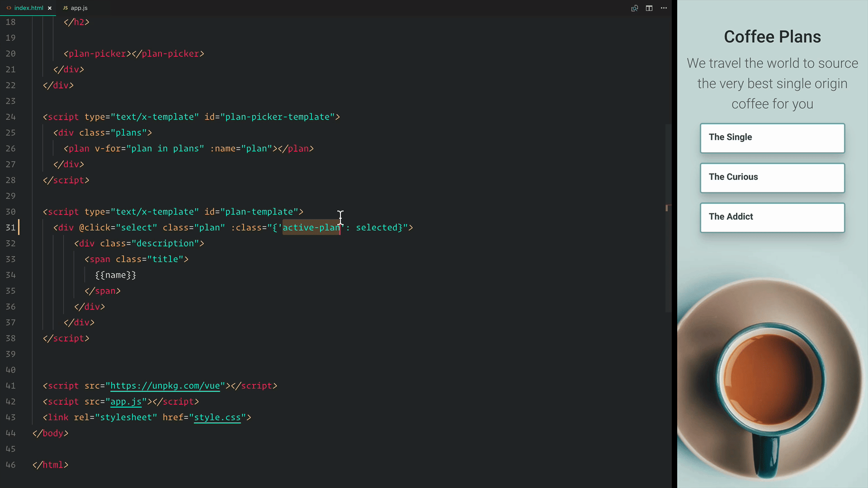The height and width of the screenshot is (488, 868).
Task: Click the word selected on line 31
Action: point(377,228)
